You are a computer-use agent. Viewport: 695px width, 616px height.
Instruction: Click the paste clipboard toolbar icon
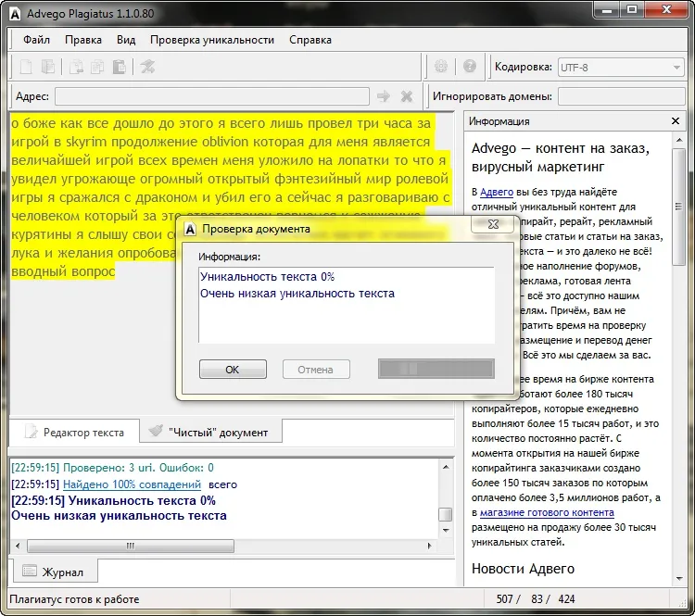pos(119,67)
